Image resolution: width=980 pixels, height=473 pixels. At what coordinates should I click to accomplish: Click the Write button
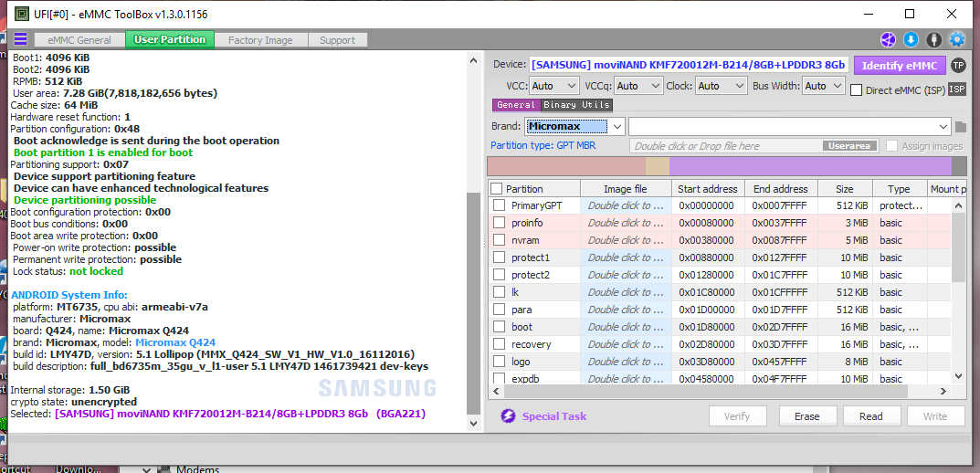click(935, 416)
